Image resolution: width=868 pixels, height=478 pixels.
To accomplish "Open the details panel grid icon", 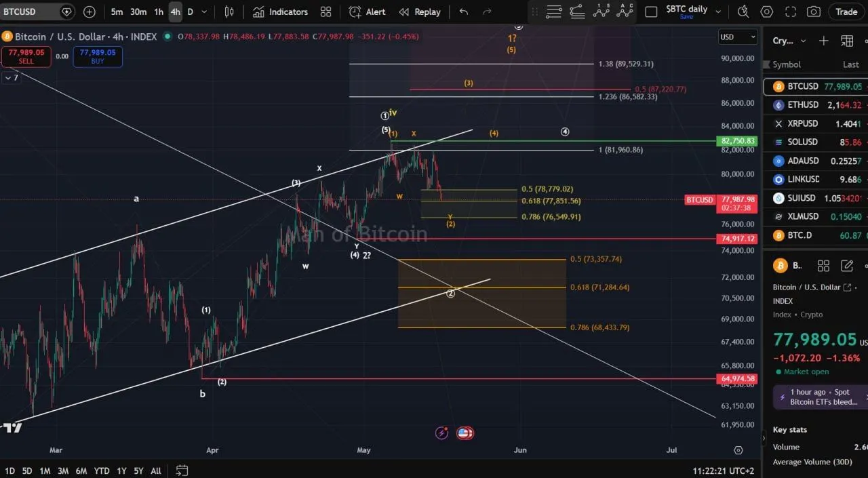I will pos(823,266).
